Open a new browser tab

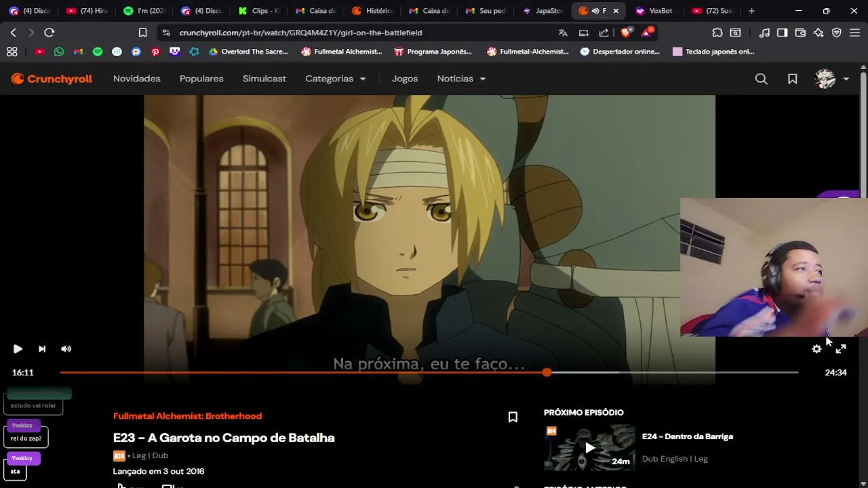click(751, 11)
